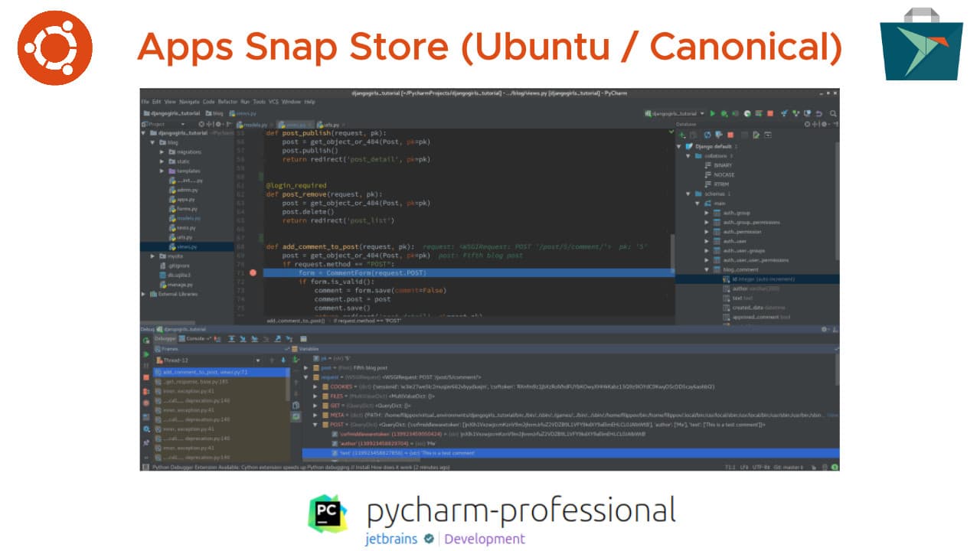Open the Database panel console icon
Image resolution: width=980 pixels, height=551 pixels.
point(768,135)
